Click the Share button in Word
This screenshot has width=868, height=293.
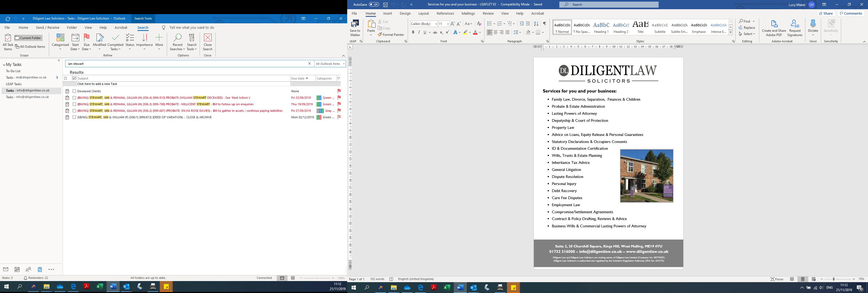826,14
